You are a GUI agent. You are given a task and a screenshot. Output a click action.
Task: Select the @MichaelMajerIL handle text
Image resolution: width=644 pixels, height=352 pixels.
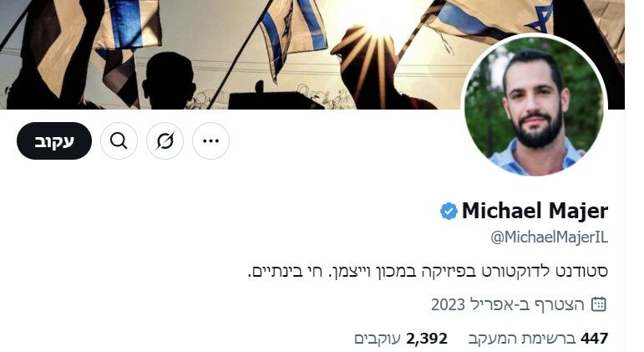click(x=550, y=237)
